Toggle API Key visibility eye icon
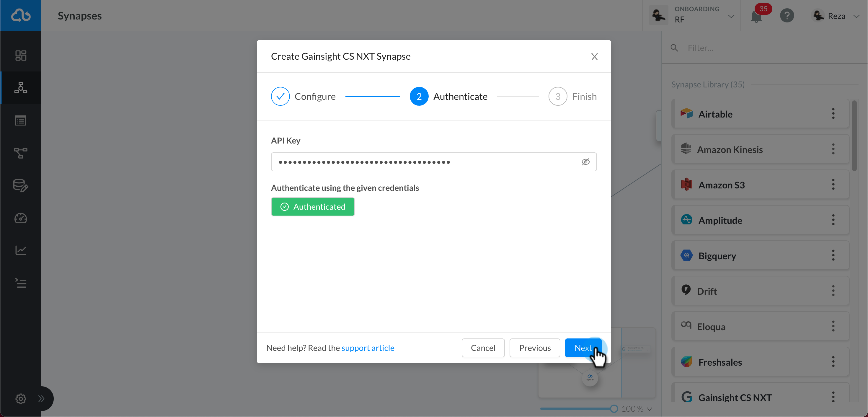Screen dimensions: 868x417 (585, 162)
